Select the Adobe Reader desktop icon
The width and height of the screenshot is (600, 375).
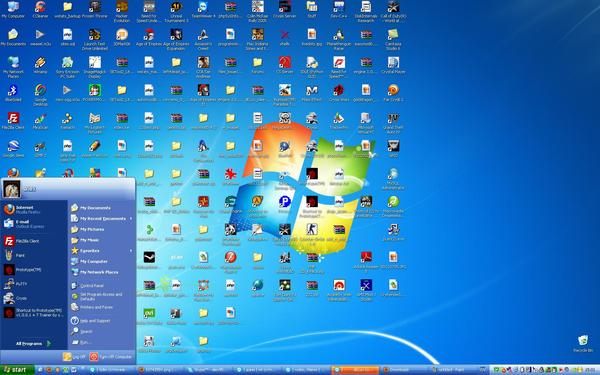point(366,261)
